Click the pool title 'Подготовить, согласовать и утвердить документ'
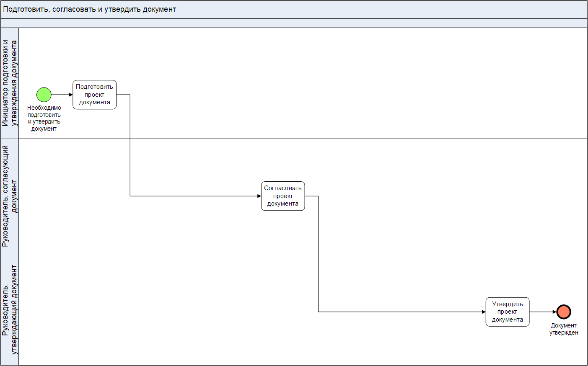 (90, 9)
